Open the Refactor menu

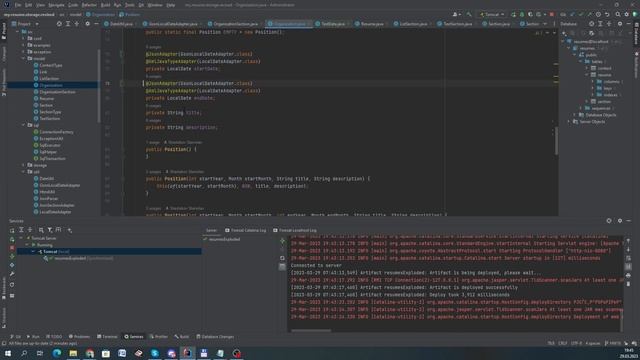89,5
